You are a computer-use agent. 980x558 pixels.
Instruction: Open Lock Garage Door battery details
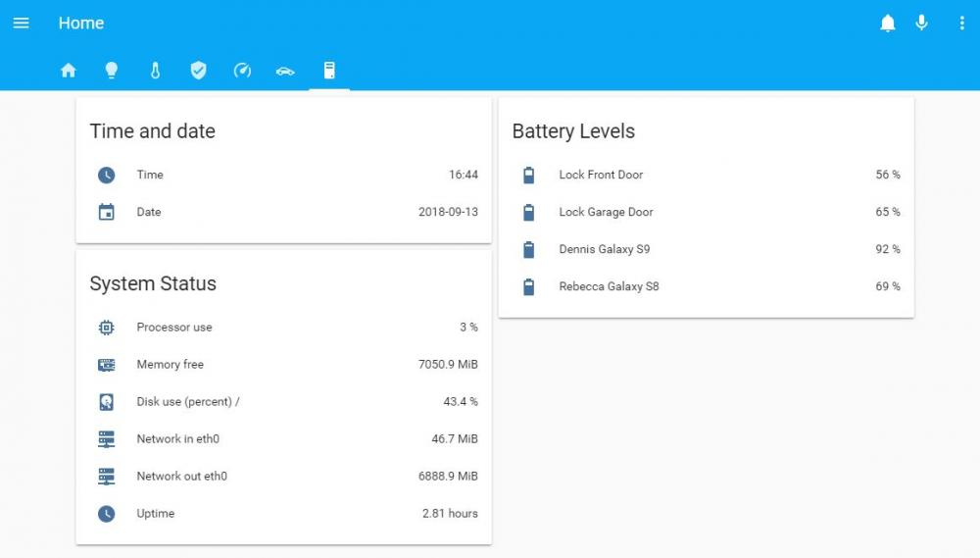click(x=606, y=212)
